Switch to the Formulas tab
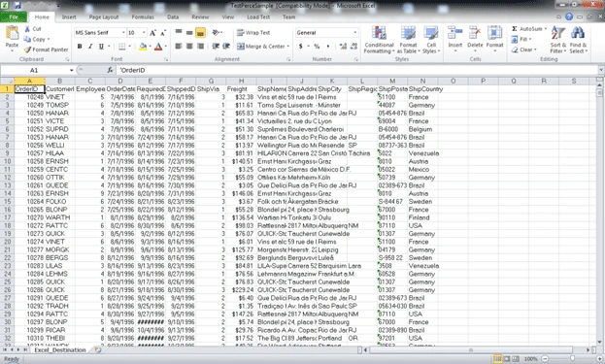 click(x=143, y=17)
